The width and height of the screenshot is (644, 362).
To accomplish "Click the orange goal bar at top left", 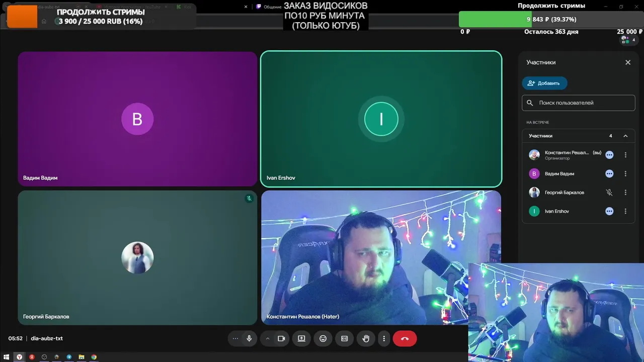I will tap(22, 17).
